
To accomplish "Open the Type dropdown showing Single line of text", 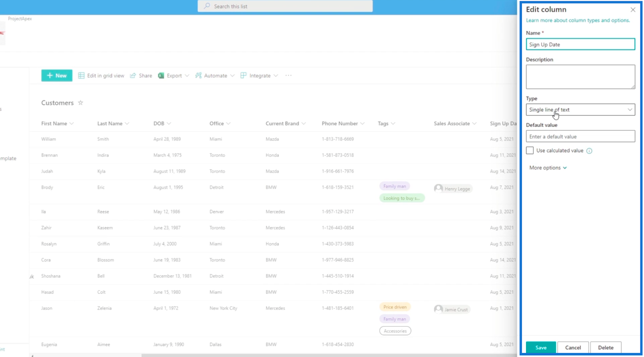I will [x=580, y=109].
